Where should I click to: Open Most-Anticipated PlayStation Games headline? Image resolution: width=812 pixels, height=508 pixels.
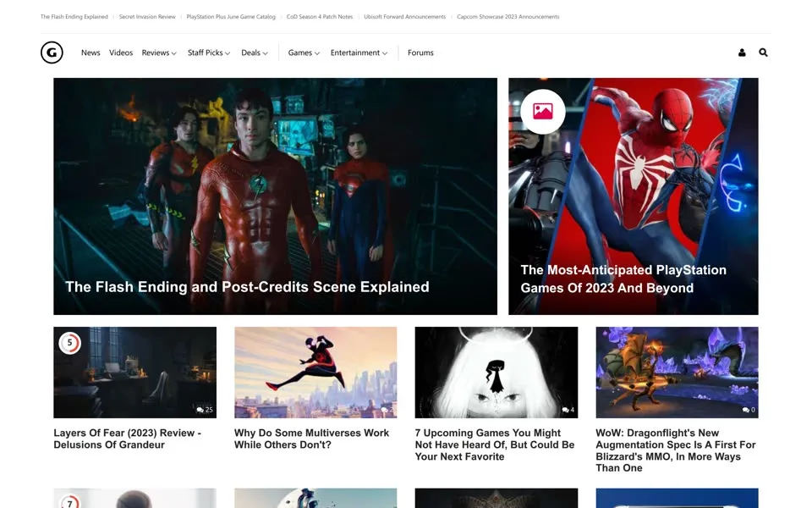pyautogui.click(x=623, y=279)
